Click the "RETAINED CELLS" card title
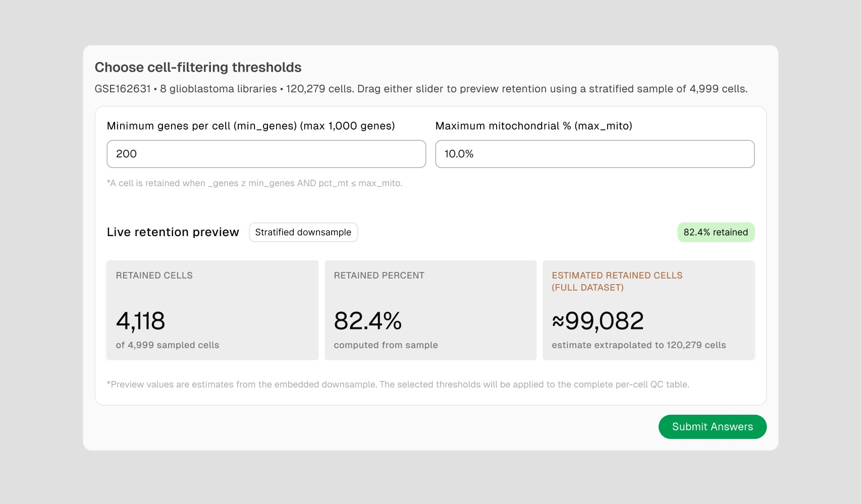 (154, 275)
